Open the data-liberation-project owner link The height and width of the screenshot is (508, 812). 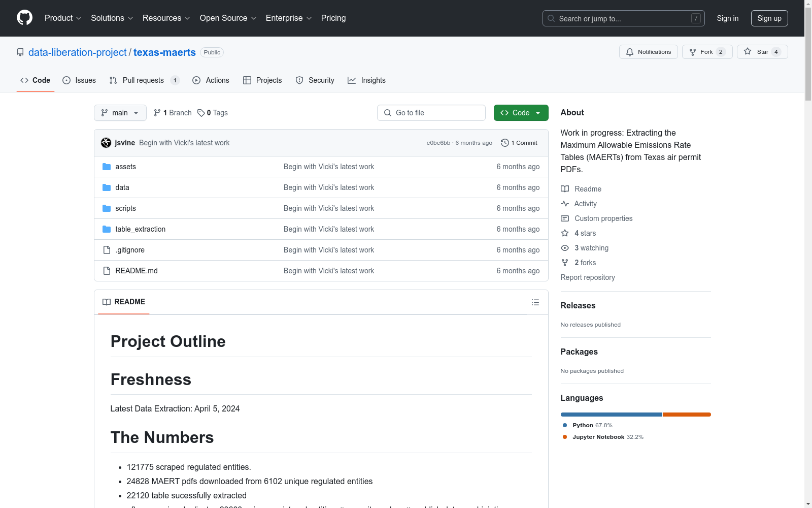coord(78,52)
